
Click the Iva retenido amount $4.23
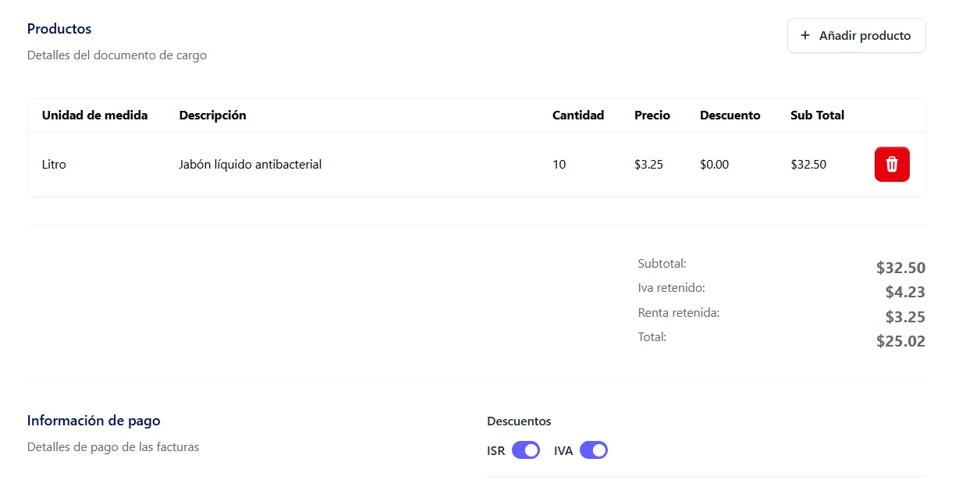[905, 293]
